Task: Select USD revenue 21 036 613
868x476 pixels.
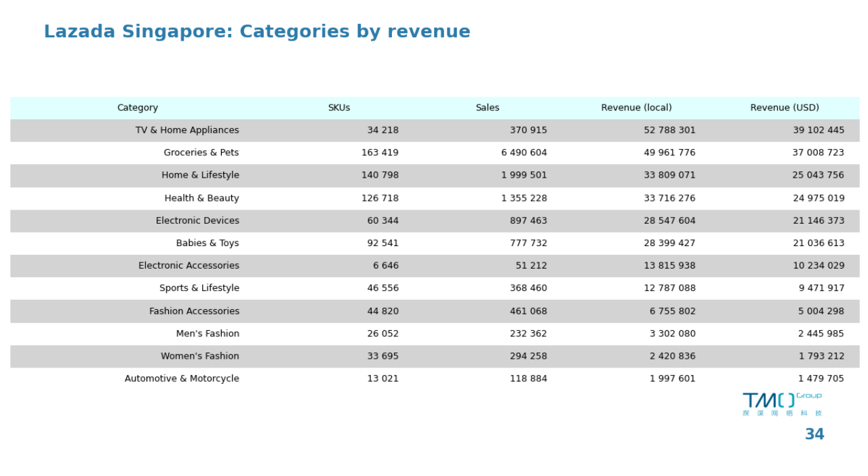Action: coord(818,243)
